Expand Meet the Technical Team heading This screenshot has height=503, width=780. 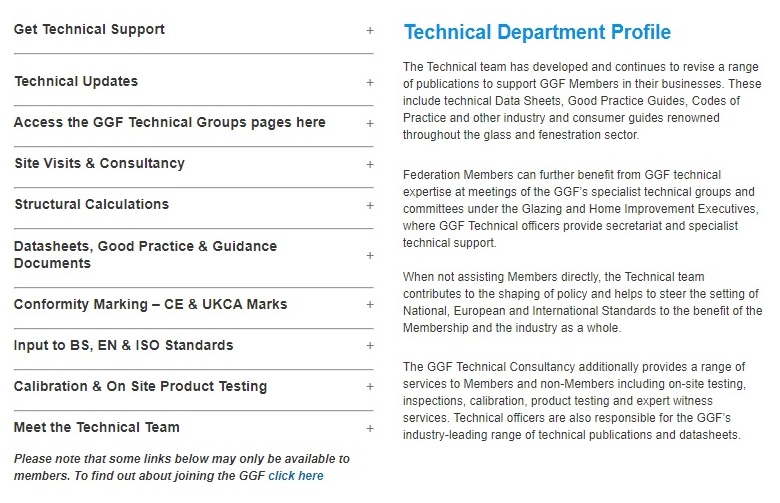tap(97, 428)
